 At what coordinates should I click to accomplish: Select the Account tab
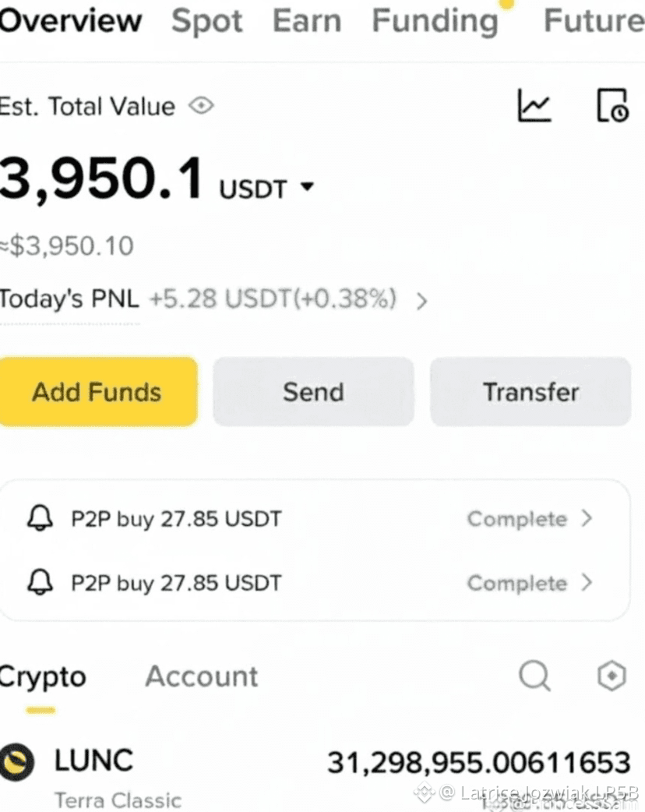(x=201, y=676)
